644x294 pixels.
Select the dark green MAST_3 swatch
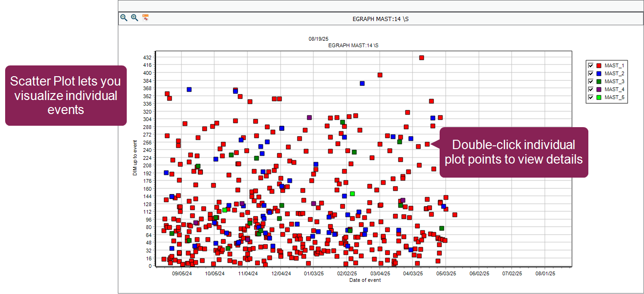coord(599,81)
